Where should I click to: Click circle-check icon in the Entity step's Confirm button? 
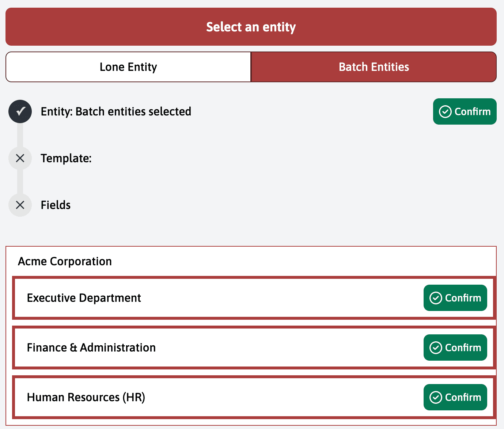click(x=445, y=112)
